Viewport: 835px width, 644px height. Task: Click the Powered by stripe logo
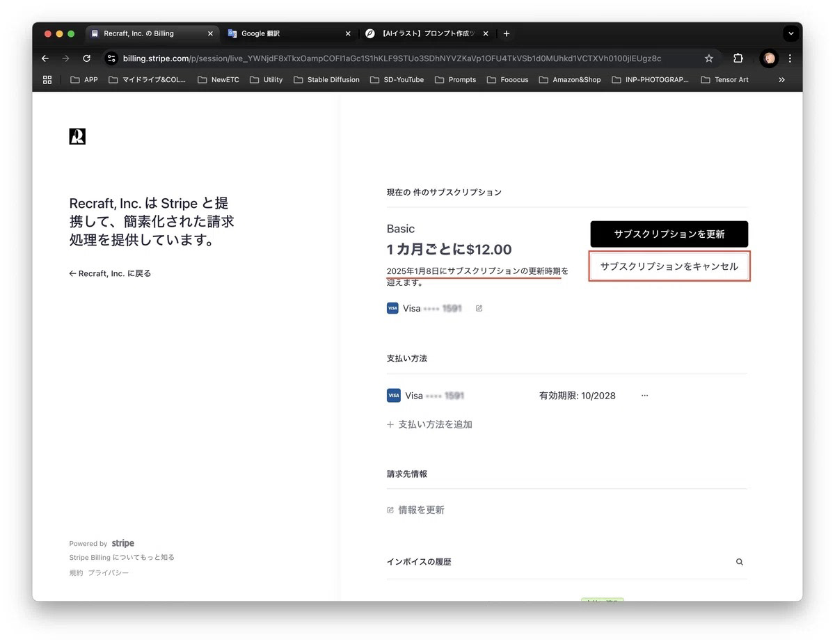point(122,543)
